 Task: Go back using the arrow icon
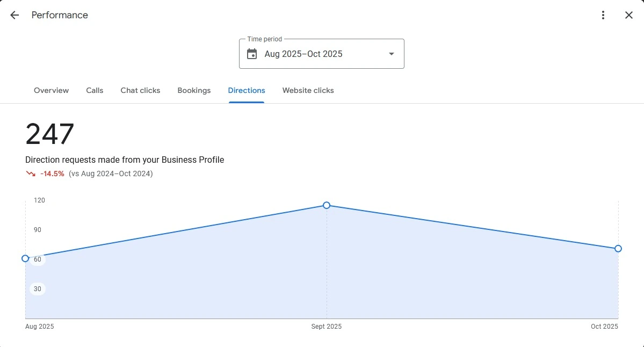point(15,15)
